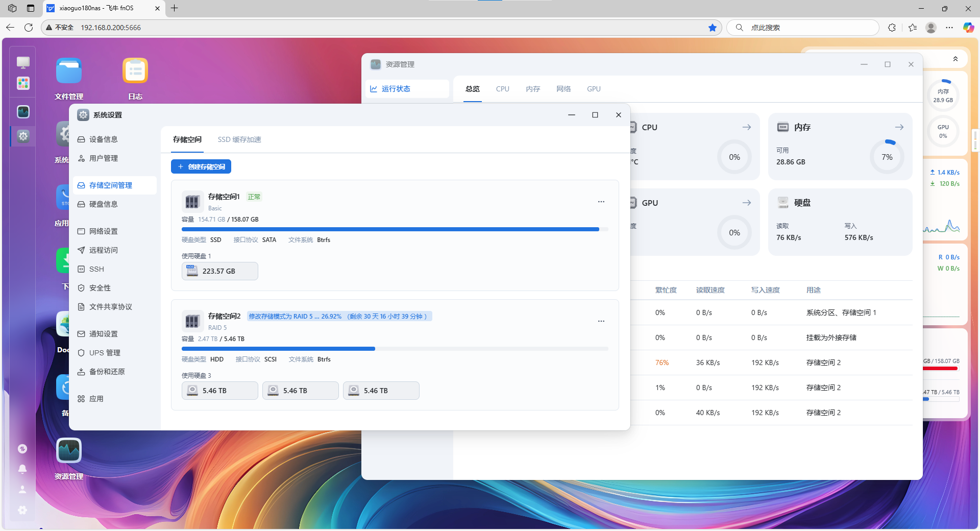The height and width of the screenshot is (531, 980).
Task: Open user profile icon in left dock
Action: 22,489
